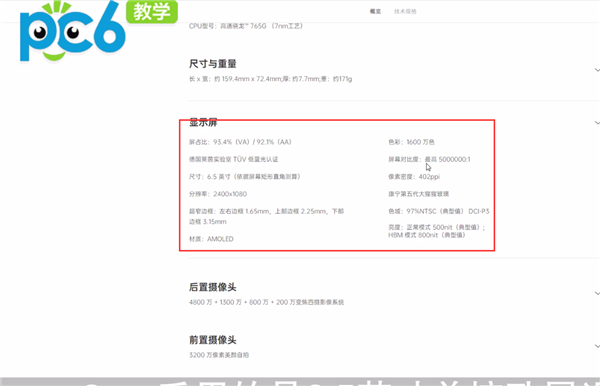Expand the 前置摄像头 section chevron
Viewport: 600px width, 386px height.
(x=597, y=346)
